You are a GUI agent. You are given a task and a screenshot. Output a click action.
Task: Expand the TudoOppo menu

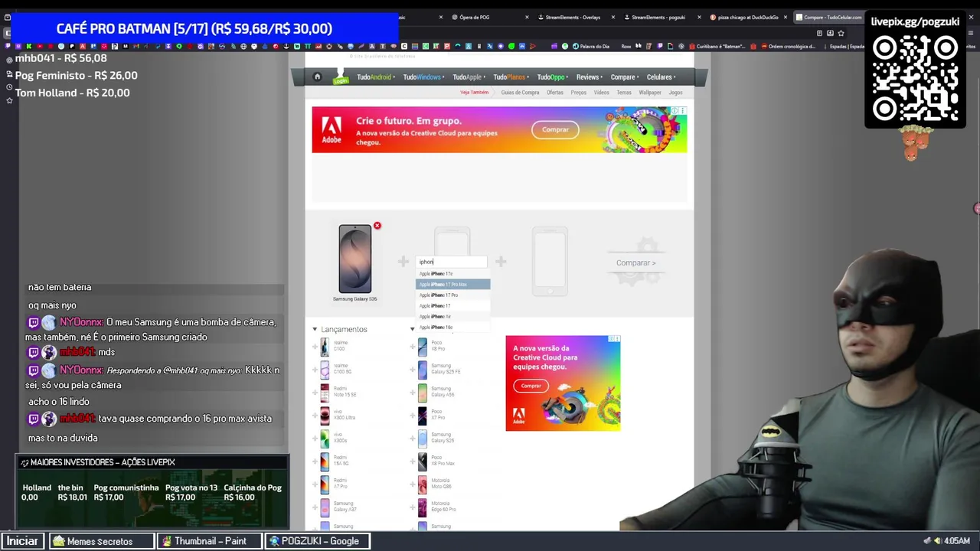(552, 77)
